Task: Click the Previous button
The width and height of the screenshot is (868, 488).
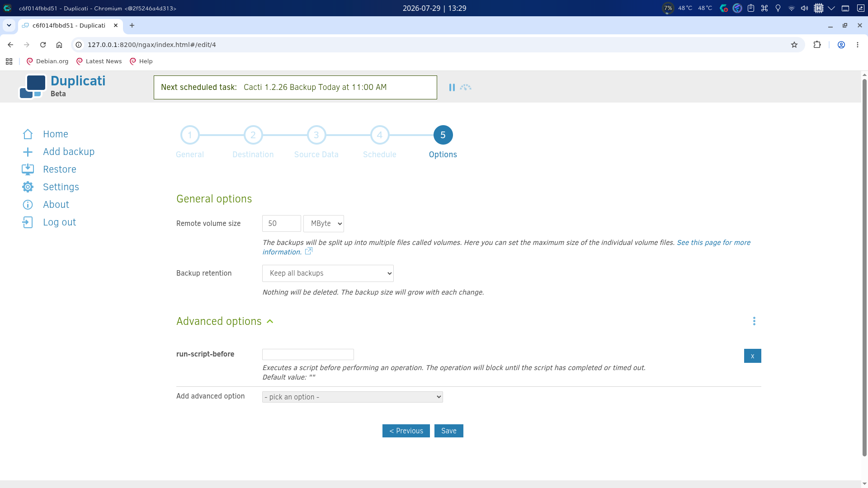Action: 406,431
